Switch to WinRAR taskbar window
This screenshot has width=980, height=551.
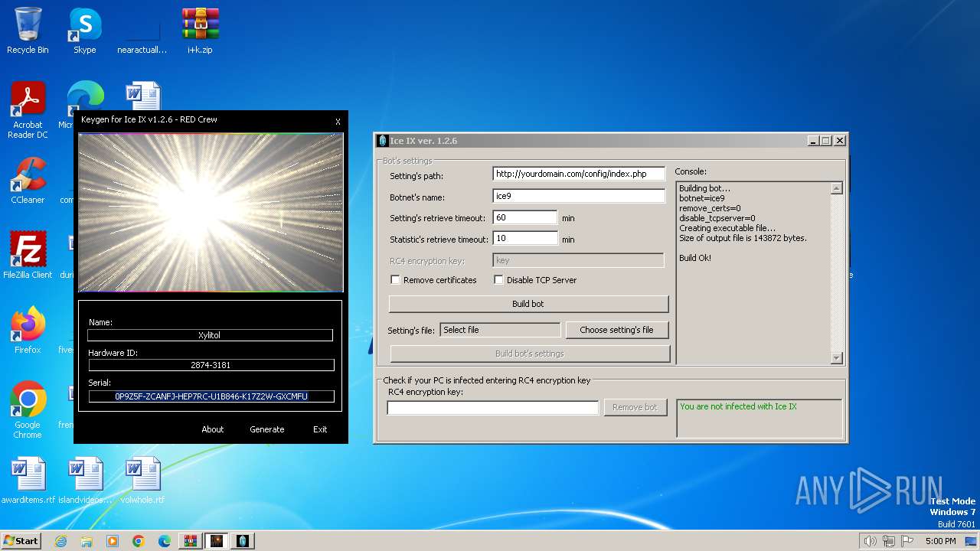pyautogui.click(x=191, y=541)
